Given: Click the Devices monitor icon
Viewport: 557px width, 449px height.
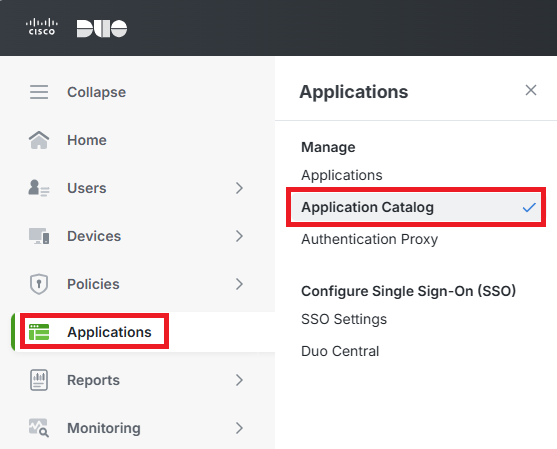Looking at the screenshot, I should [39, 236].
